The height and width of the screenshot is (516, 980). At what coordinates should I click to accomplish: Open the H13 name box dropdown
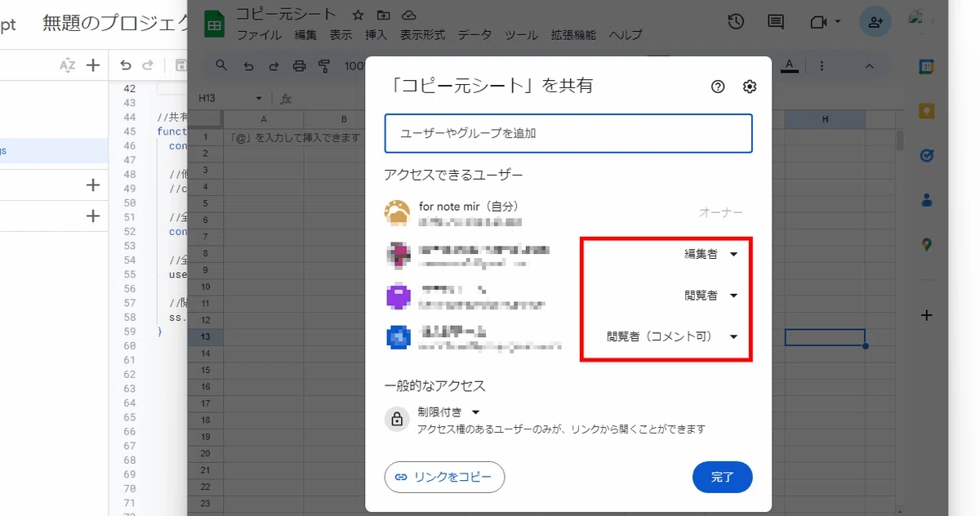(x=259, y=99)
